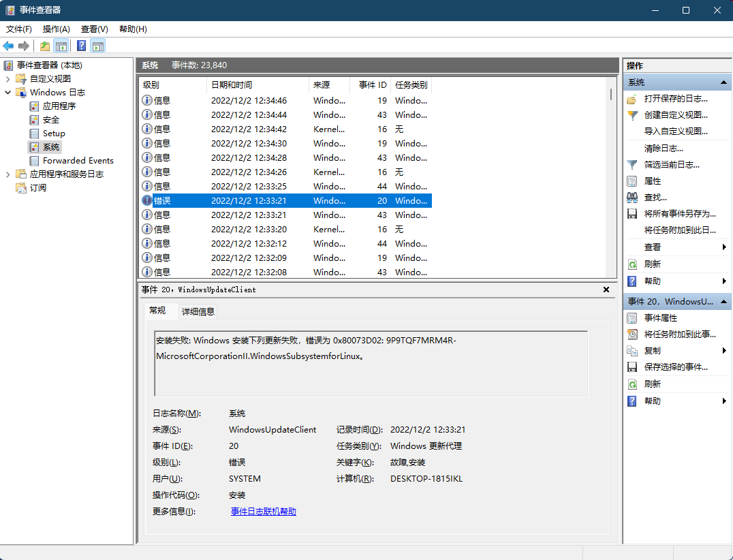Expand the 复制 submenu arrow
Viewport: 733px width, 560px height.
pyautogui.click(x=725, y=350)
